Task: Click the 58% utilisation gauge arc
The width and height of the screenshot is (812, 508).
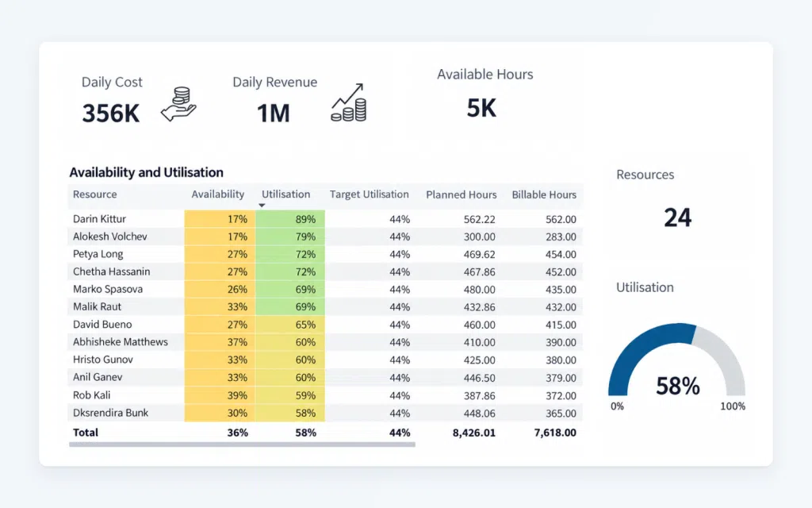Action: (x=676, y=360)
